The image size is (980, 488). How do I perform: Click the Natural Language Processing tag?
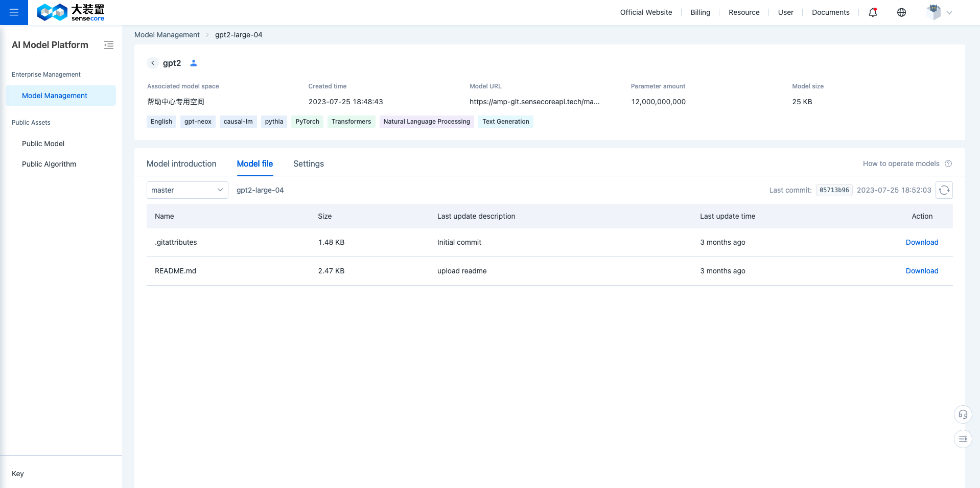pos(427,122)
